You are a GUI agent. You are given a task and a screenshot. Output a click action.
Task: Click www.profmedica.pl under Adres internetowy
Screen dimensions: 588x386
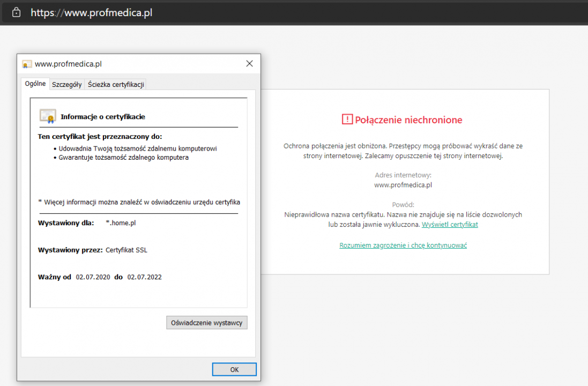403,185
